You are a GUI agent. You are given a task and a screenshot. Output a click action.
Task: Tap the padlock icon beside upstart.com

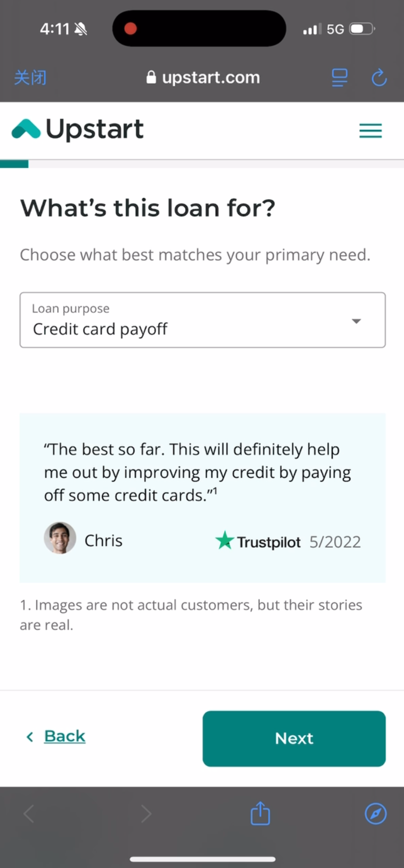(151, 77)
